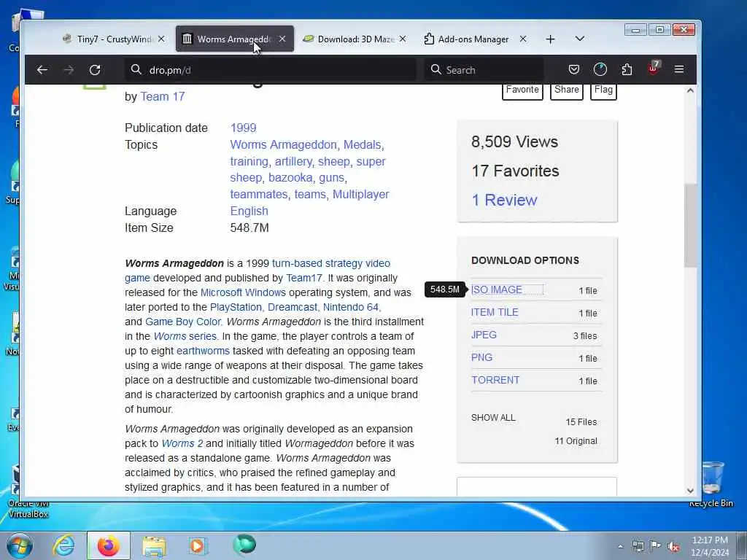
Task: Click the Flag button
Action: click(603, 90)
